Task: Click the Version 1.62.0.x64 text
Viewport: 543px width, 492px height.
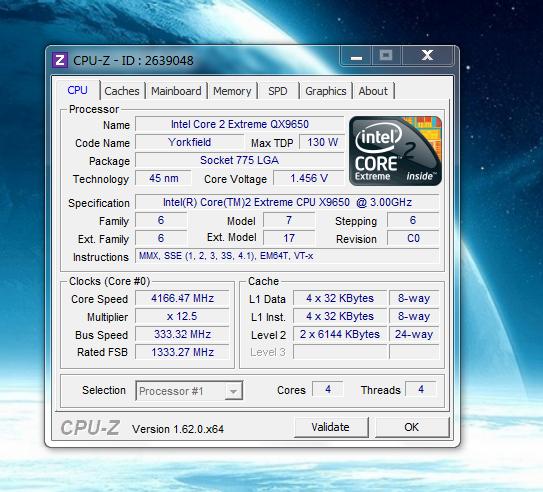Action: [x=178, y=429]
